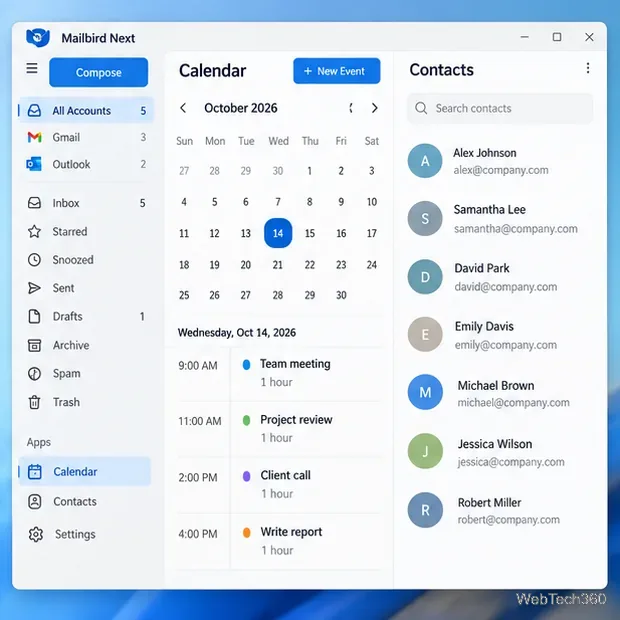Click the Compose button
The height and width of the screenshot is (620, 620).
(x=98, y=72)
